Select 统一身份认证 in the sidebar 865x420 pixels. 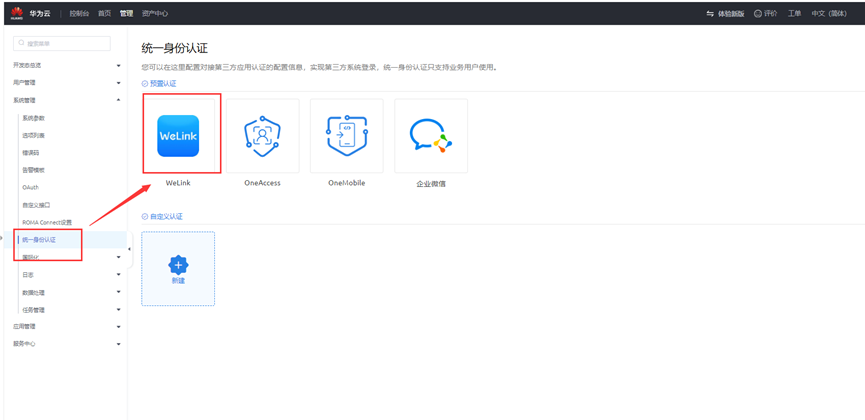(39, 240)
